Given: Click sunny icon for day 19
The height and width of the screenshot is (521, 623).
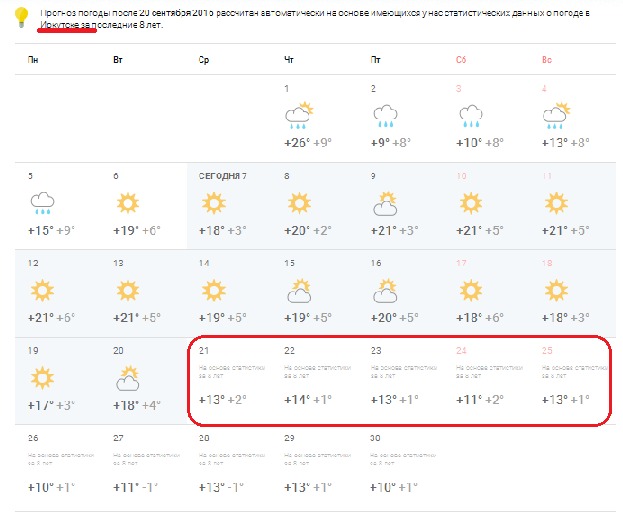Looking at the screenshot, I should (41, 379).
